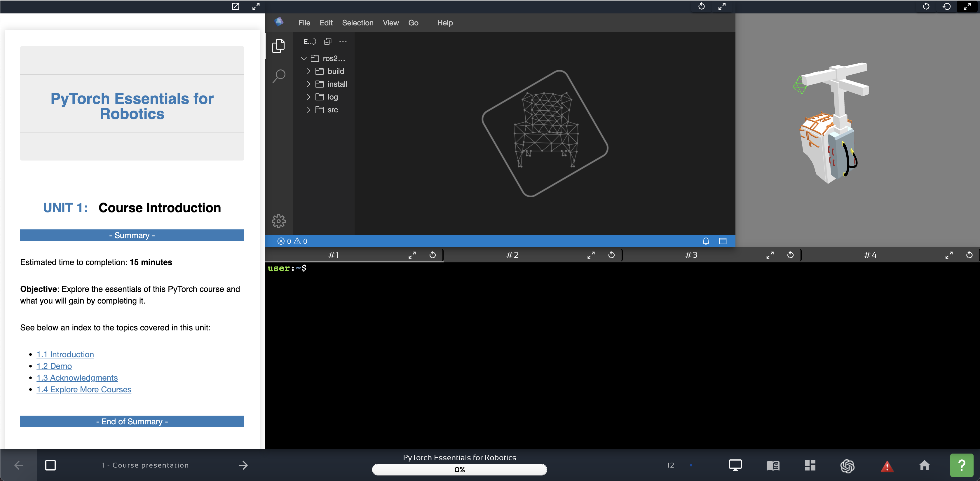This screenshot has height=481, width=980.
Task: Maximize the IDE panel
Action: [x=722, y=6]
